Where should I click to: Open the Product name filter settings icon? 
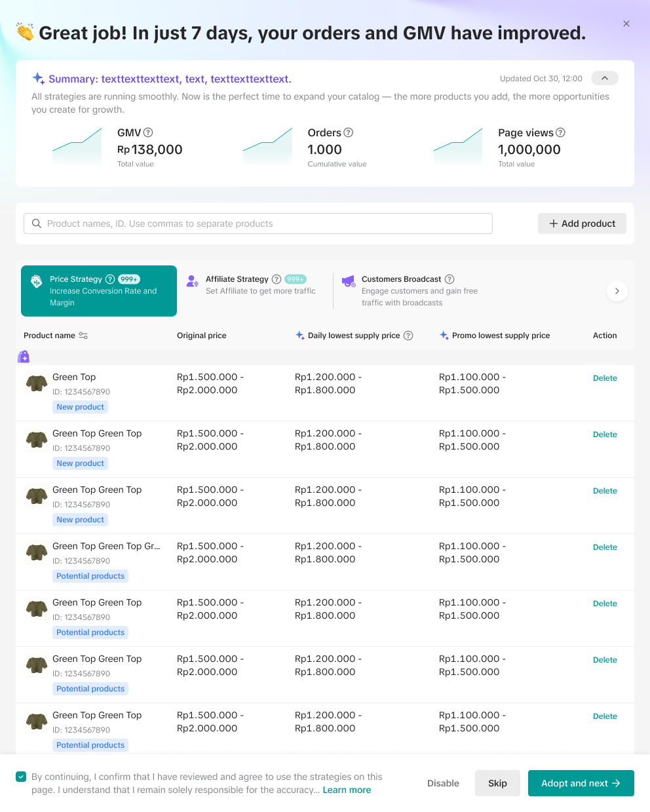[x=83, y=336]
